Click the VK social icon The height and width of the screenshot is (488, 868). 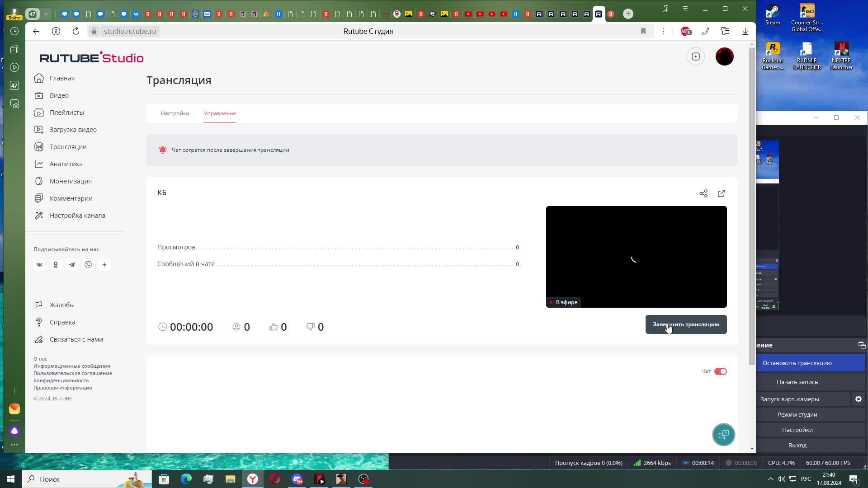click(x=39, y=265)
